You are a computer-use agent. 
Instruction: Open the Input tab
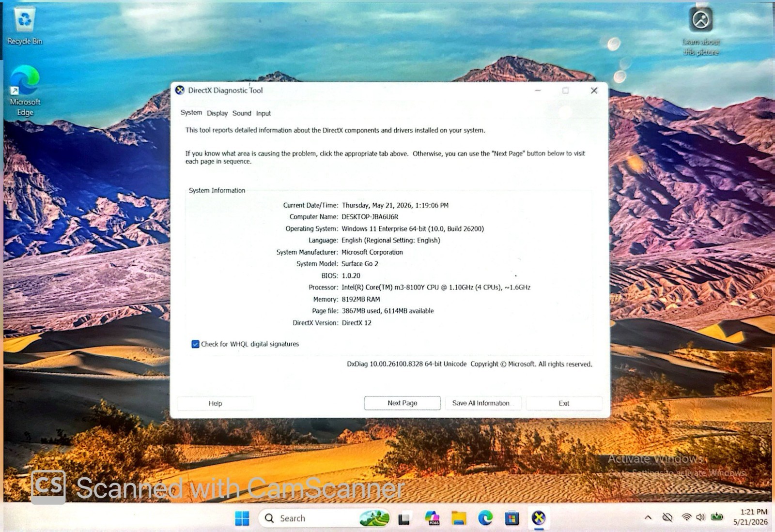coord(263,113)
